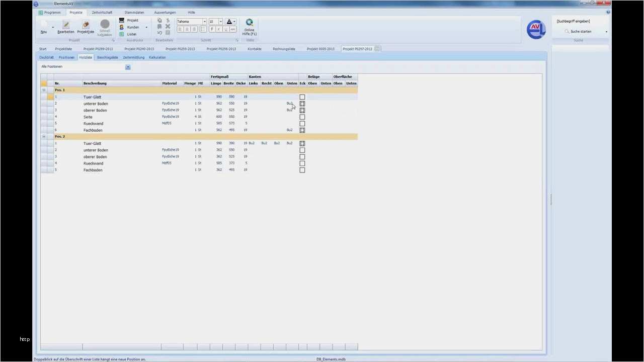This screenshot has width=644, height=362.
Task: Open the Tahoma font family dropdown
Action: coord(204,21)
